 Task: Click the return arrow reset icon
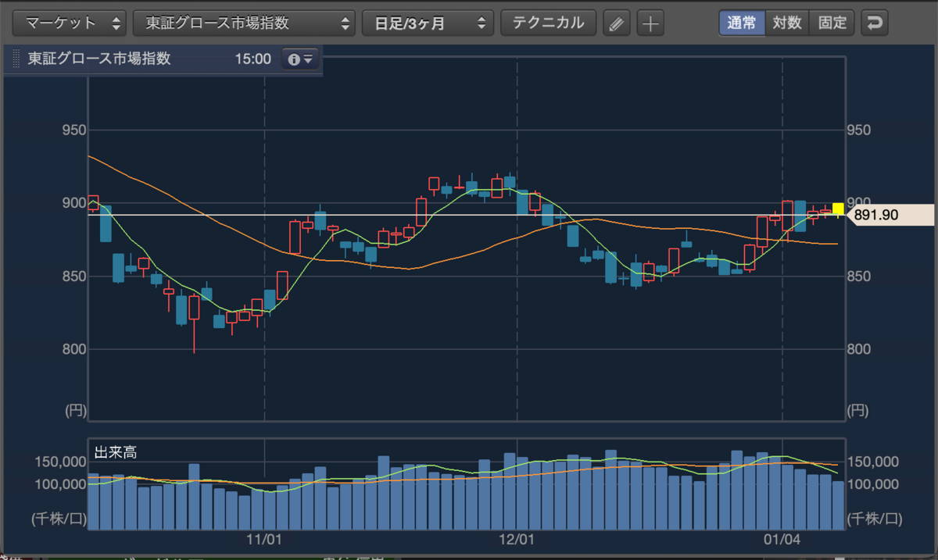coord(875,23)
